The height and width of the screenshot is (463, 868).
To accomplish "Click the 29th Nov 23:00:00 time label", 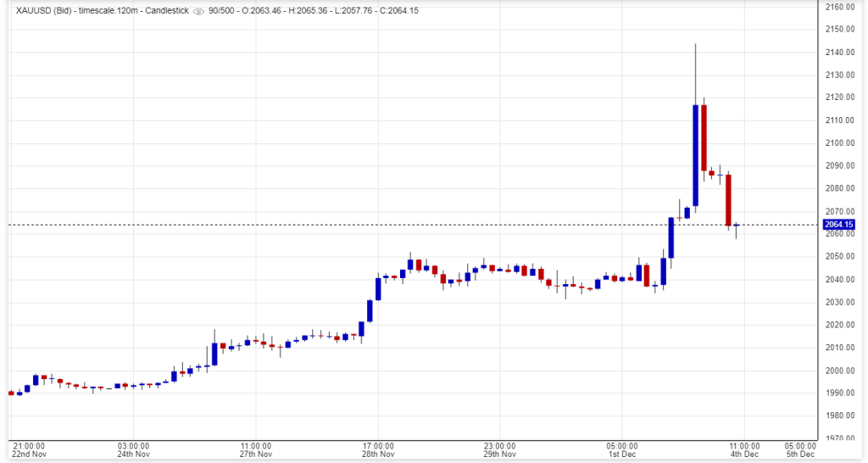I will (500, 450).
